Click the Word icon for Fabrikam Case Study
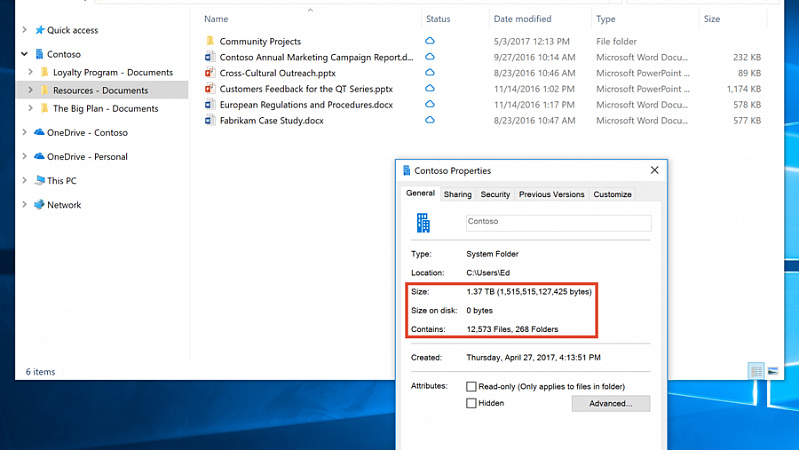This screenshot has width=799, height=450. click(209, 120)
